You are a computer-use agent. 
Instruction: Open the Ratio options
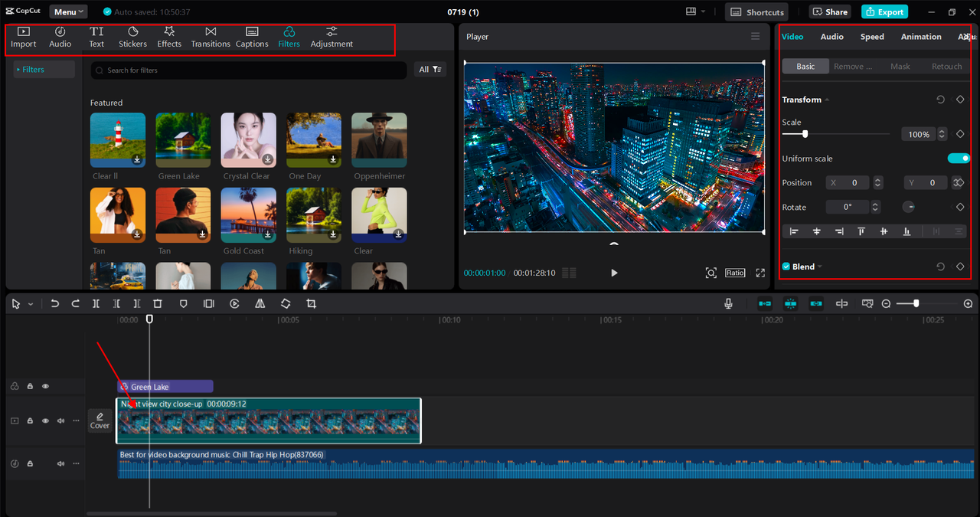[x=735, y=273]
